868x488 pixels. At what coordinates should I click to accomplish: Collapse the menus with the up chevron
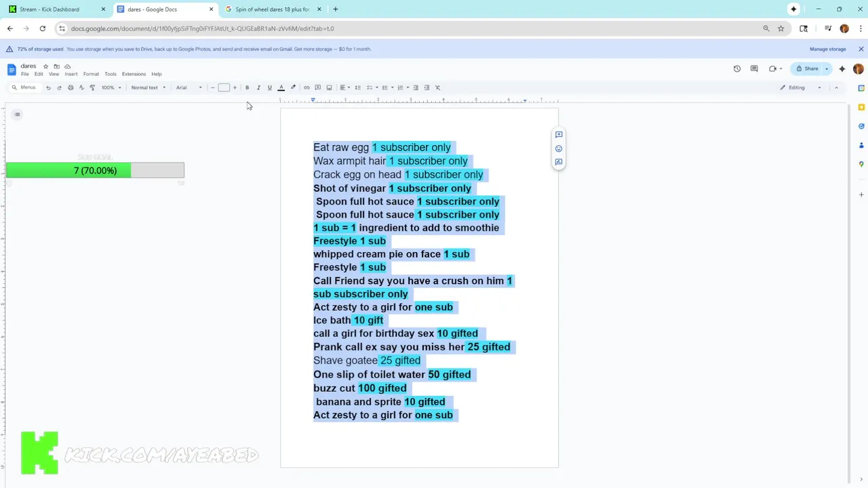coord(836,87)
